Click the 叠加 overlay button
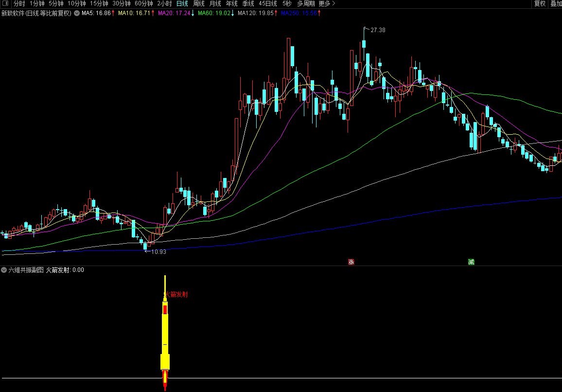Image resolution: width=562 pixels, height=392 pixels. pos(556,3)
